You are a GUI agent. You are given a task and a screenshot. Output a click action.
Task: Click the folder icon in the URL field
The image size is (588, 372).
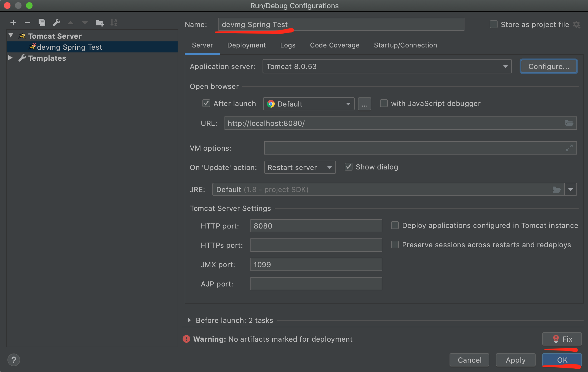click(569, 123)
